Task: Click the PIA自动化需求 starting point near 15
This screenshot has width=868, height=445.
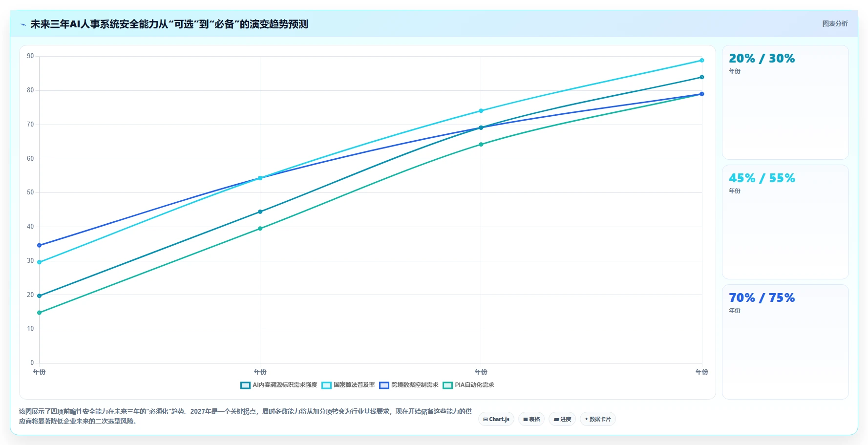Action: [40, 313]
